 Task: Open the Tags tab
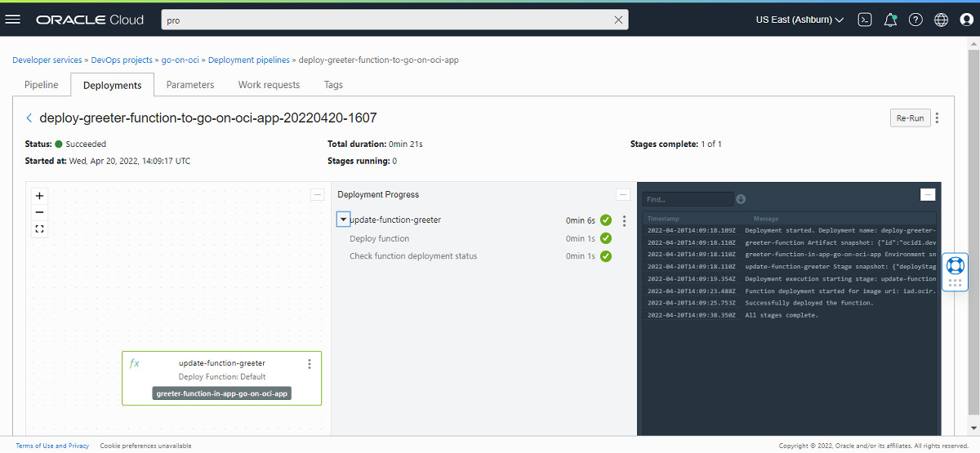click(x=333, y=85)
